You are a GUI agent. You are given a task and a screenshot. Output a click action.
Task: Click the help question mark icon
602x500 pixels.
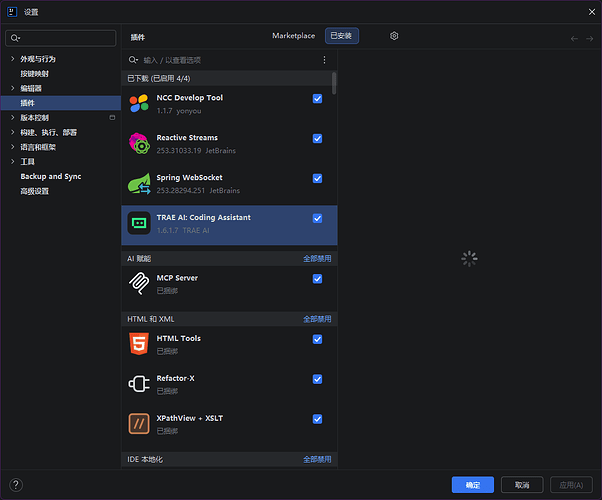click(x=16, y=485)
